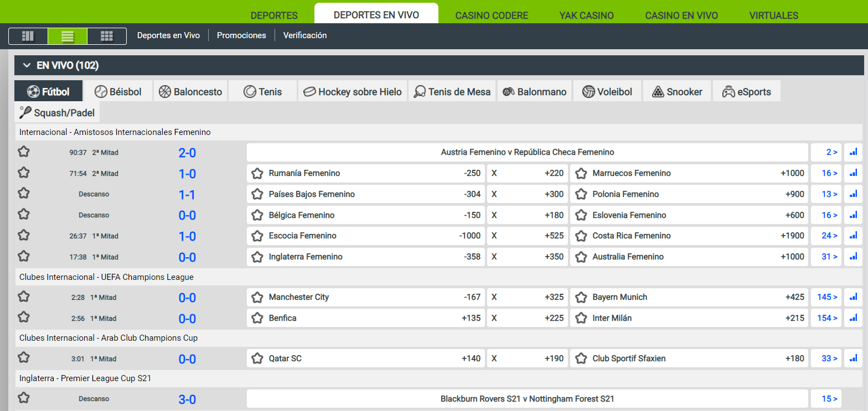Image resolution: width=868 pixels, height=411 pixels.
Task: Open the CASINO EN VIVO tab
Action: click(681, 15)
